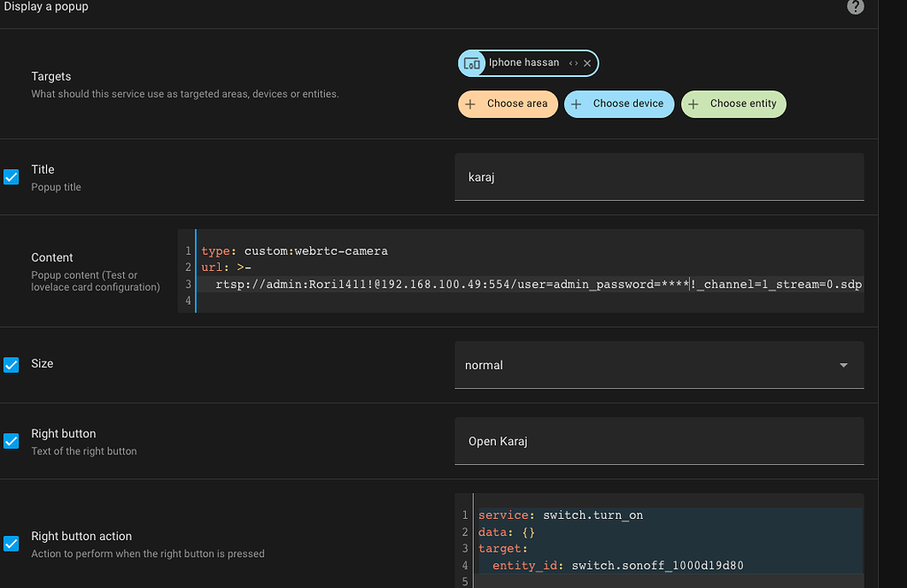Image resolution: width=907 pixels, height=588 pixels.
Task: Click the Choose entity button
Action: [x=733, y=104]
